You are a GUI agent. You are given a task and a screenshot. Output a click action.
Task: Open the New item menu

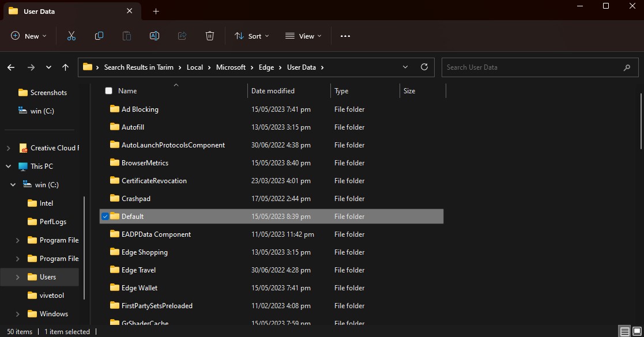point(29,36)
